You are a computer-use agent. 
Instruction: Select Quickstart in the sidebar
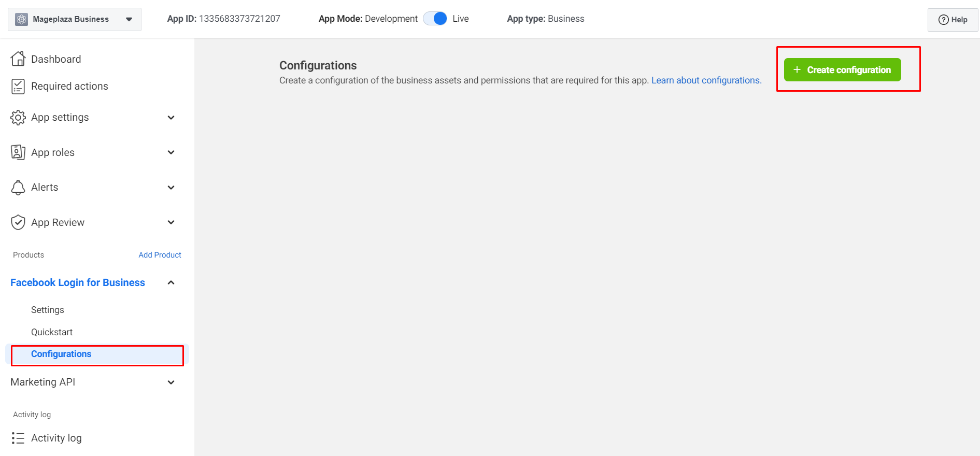click(x=52, y=332)
